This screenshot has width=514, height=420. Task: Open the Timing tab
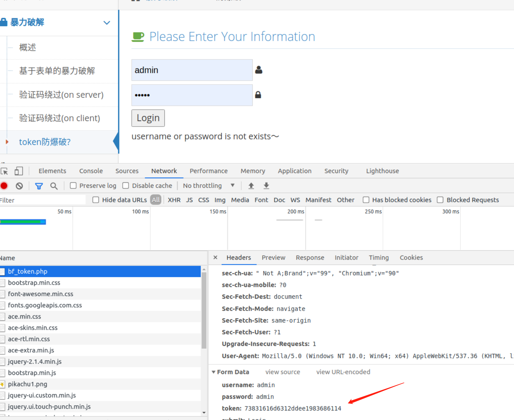coord(379,258)
